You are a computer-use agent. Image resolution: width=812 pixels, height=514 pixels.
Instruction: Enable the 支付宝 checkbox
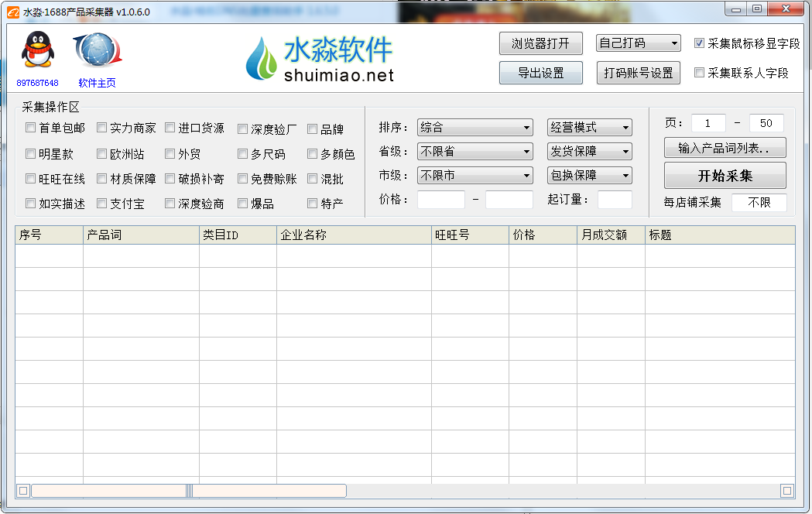point(101,204)
